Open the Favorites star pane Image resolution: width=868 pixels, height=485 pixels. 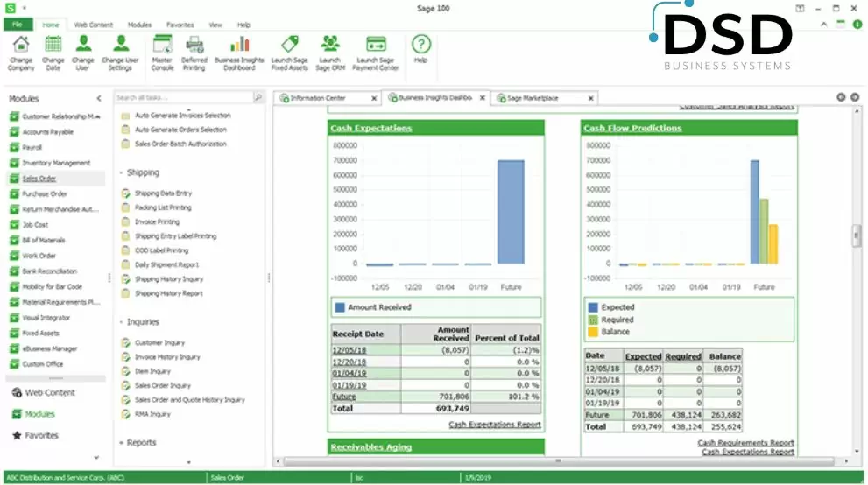tap(35, 436)
